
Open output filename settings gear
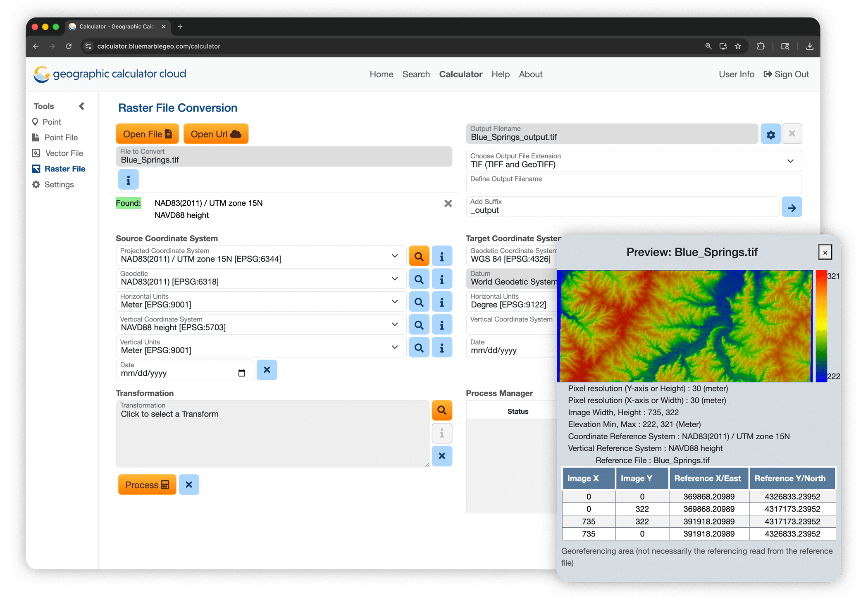pyautogui.click(x=770, y=133)
